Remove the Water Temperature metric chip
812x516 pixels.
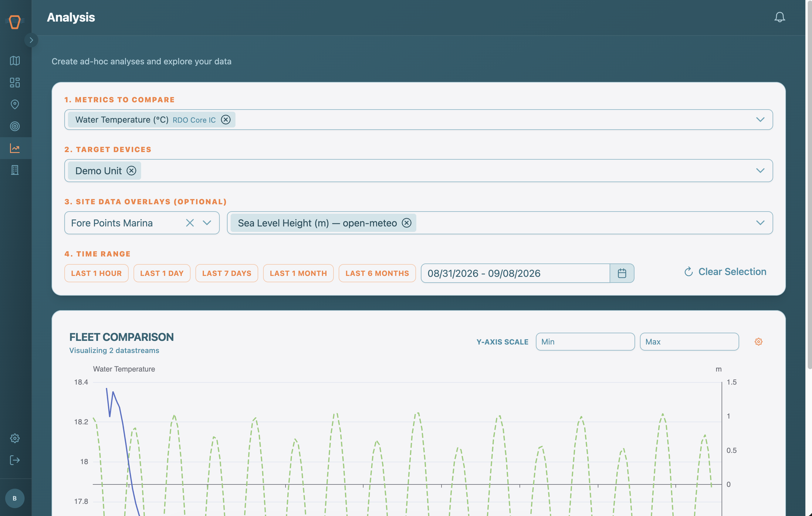[x=225, y=120]
